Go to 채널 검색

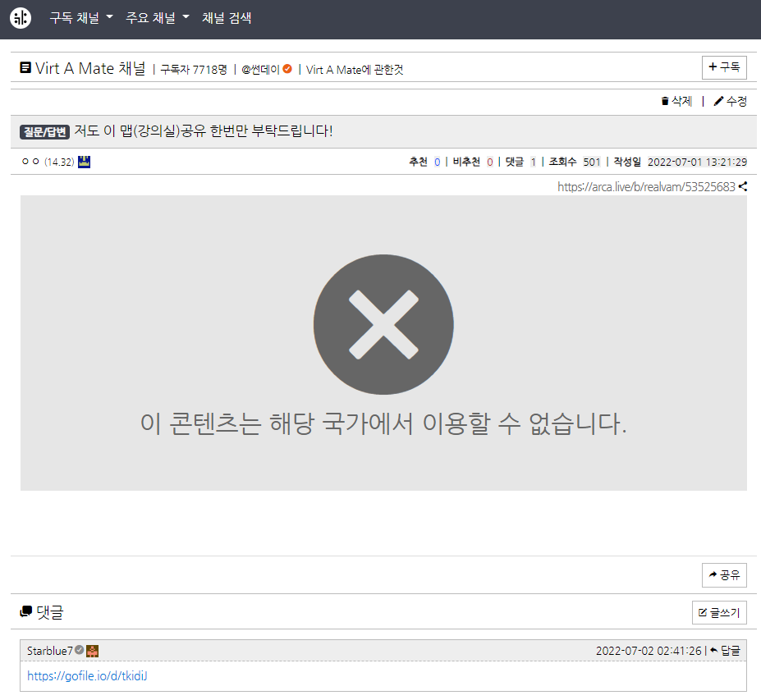pyautogui.click(x=227, y=18)
